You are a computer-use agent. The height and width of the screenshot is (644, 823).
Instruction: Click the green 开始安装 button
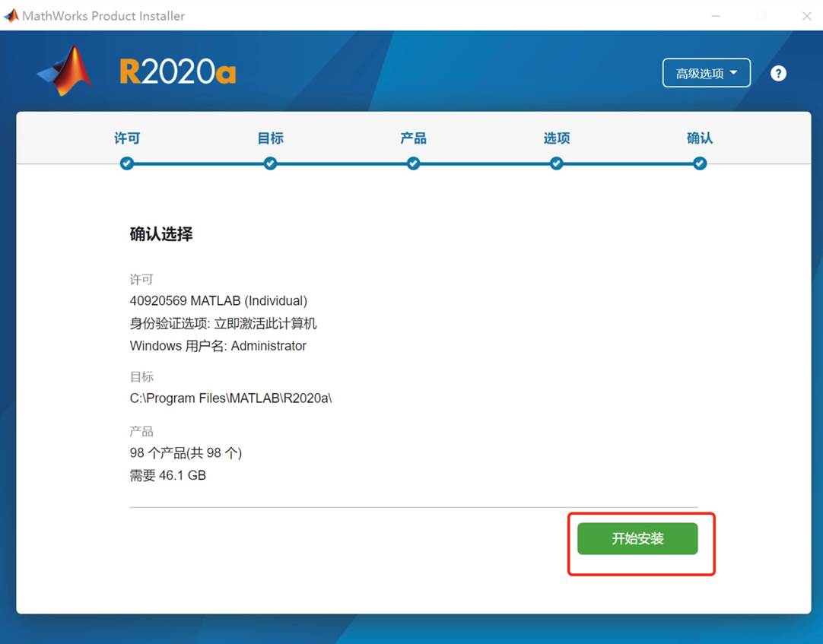point(637,538)
